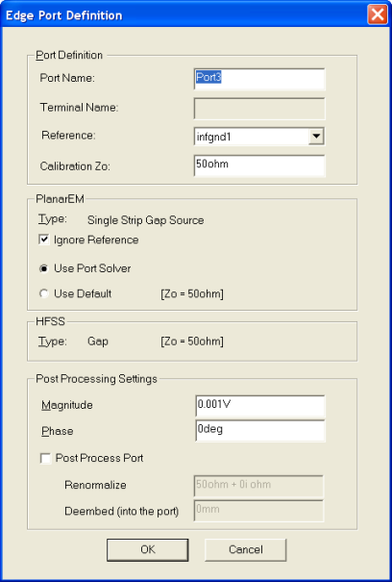
Task: Click the Port Name text field
Action: point(259,79)
